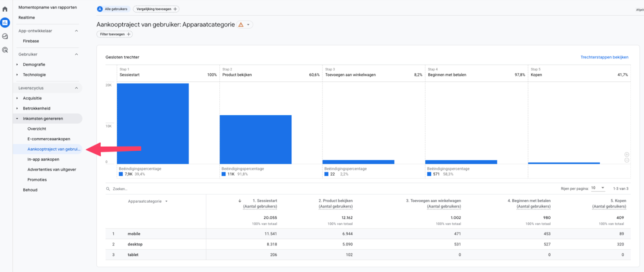This screenshot has height=272, width=644.
Task: Open the Explore icon in left rail
Action: point(5,36)
